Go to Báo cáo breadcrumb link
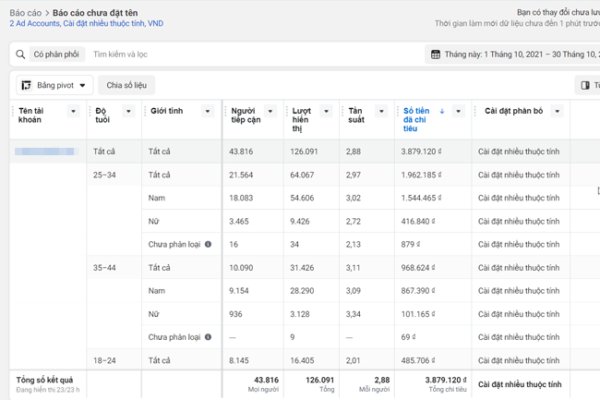Image resolution: width=600 pixels, height=400 pixels. pos(25,12)
